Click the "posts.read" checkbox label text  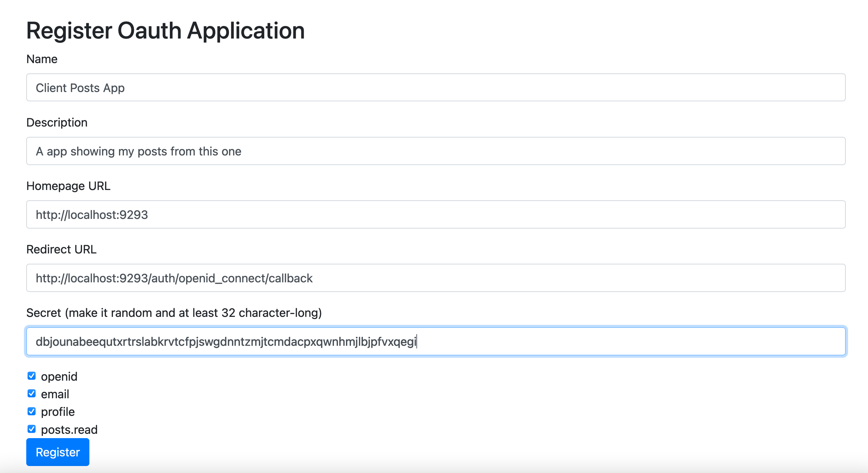tap(69, 429)
